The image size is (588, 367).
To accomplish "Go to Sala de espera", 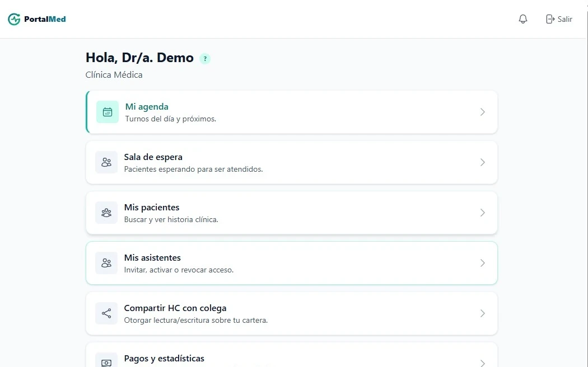I will click(x=153, y=157).
